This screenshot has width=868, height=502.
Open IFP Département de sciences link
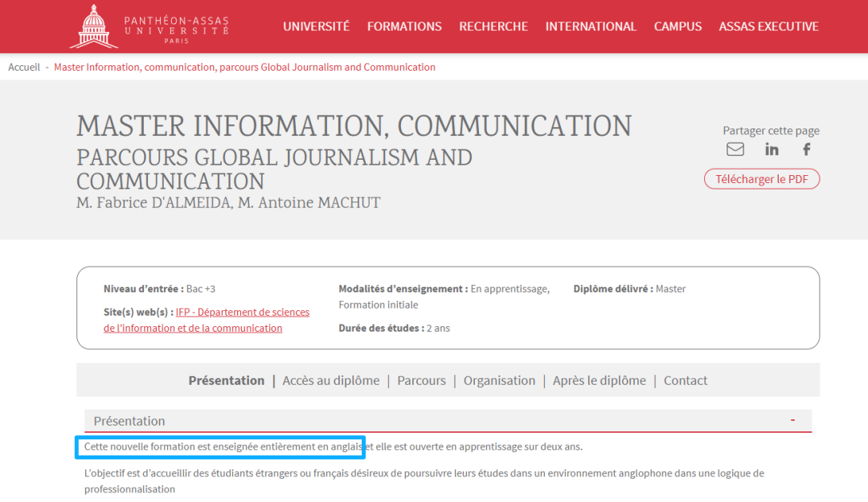[207, 320]
